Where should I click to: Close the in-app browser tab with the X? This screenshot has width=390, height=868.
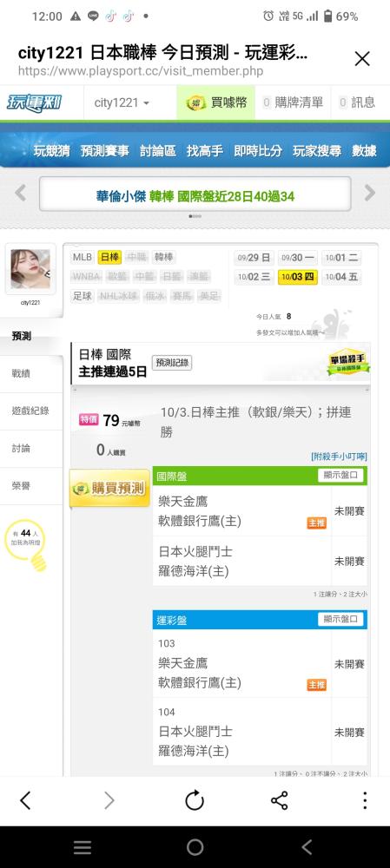click(362, 59)
